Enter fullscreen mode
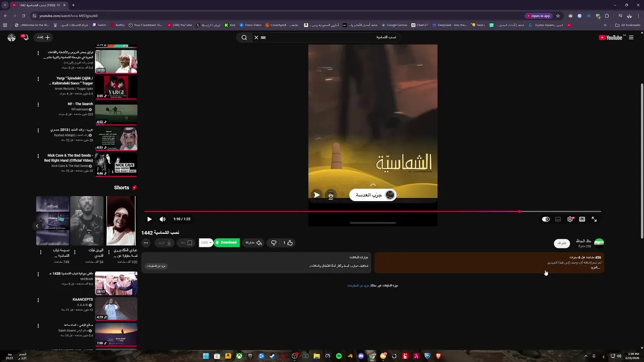 pos(594,219)
